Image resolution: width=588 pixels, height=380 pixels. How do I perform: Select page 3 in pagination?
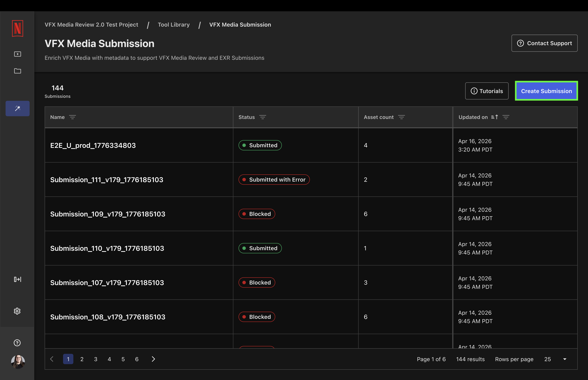click(x=96, y=359)
